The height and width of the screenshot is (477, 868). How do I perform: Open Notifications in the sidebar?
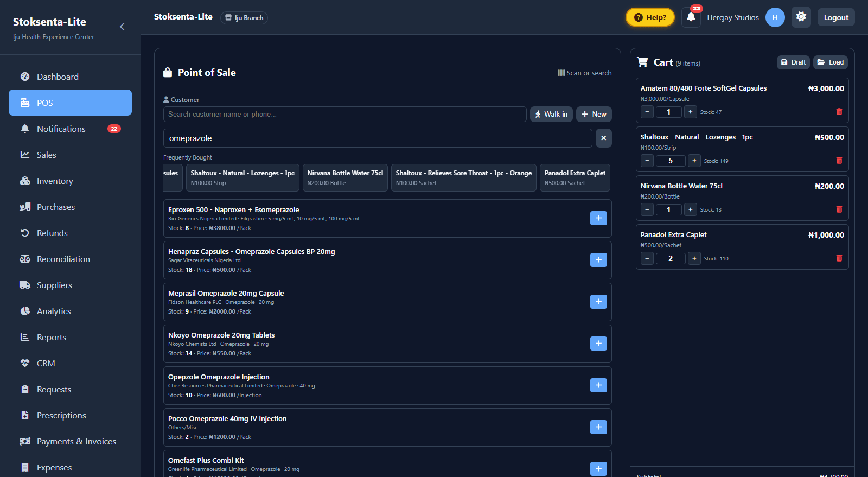[x=70, y=129]
